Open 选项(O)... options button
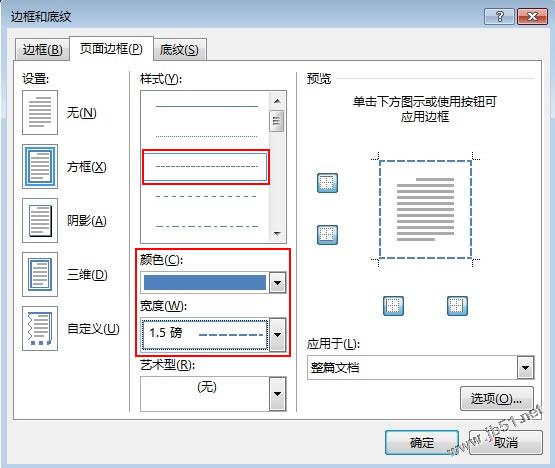Viewport: 555px width, 468px height. (x=497, y=399)
